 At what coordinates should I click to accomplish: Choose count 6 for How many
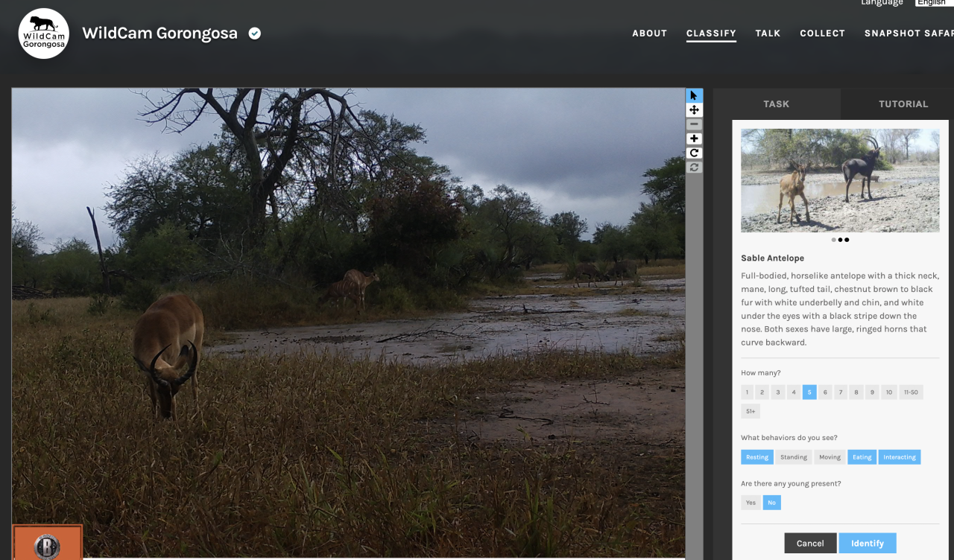(825, 392)
